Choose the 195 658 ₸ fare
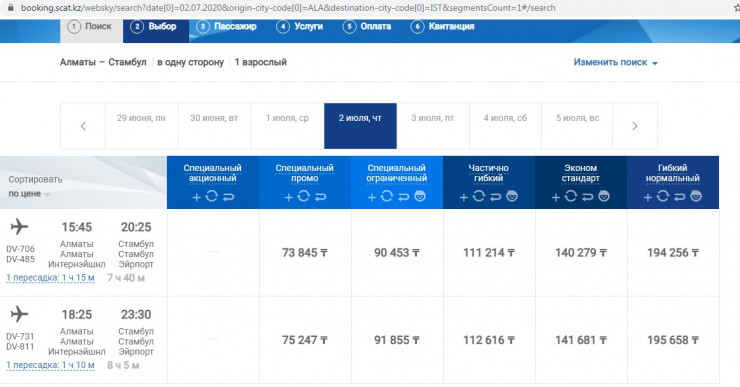 673,340
